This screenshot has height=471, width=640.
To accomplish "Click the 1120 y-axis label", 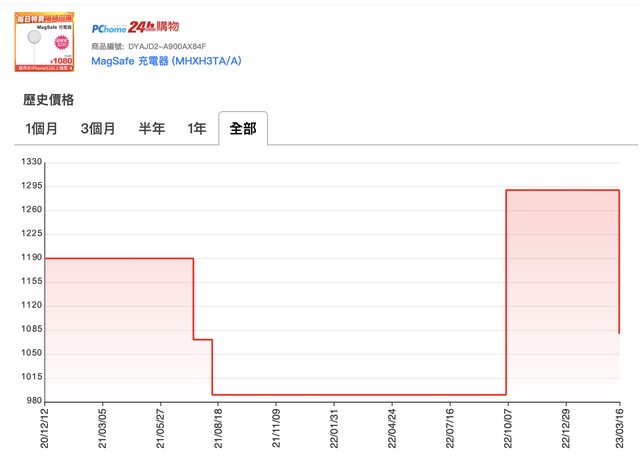I will (31, 305).
